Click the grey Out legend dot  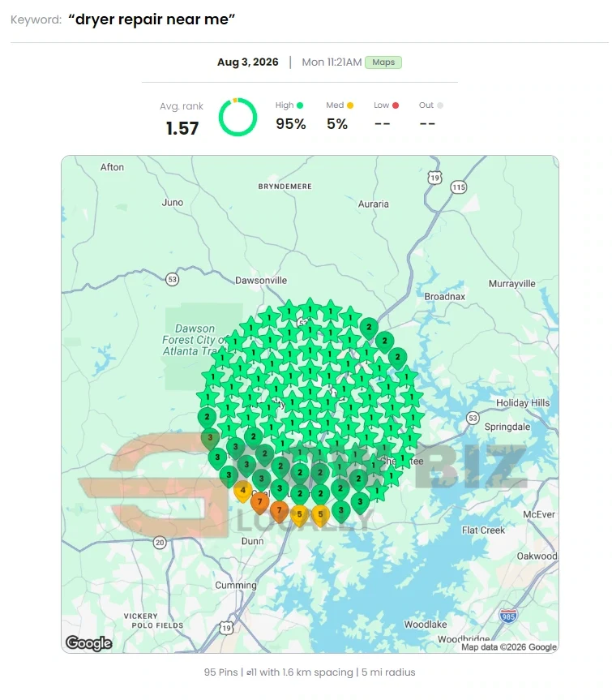pos(440,105)
